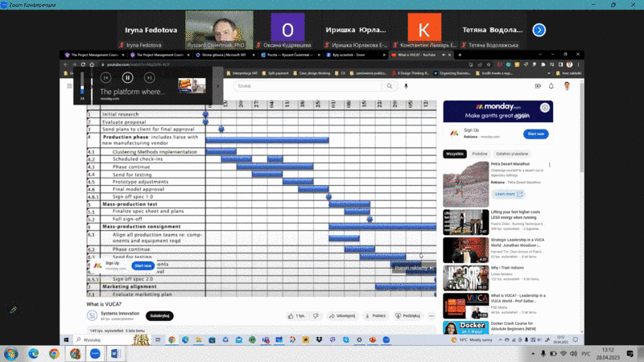Pause playback in the media overlay

(127, 77)
